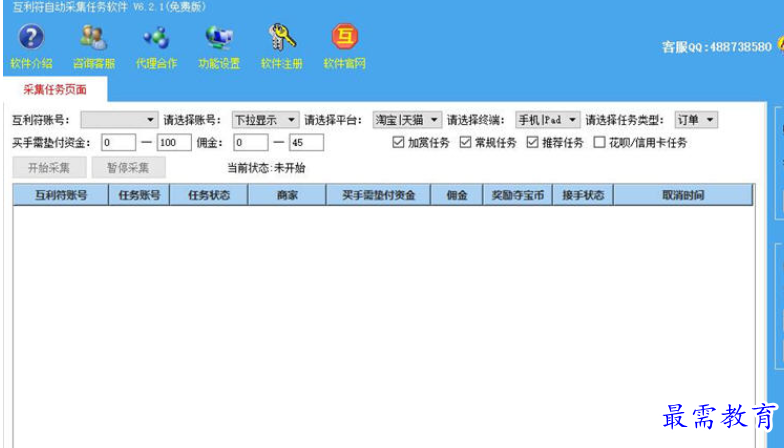Image resolution: width=784 pixels, height=448 pixels.
Task: Click the 接手状态 column header
Action: [x=582, y=195]
